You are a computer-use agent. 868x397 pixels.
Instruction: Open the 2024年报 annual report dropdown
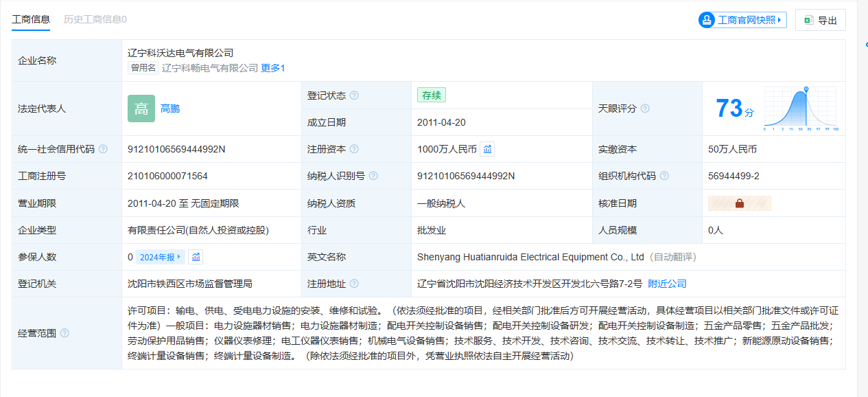click(161, 257)
